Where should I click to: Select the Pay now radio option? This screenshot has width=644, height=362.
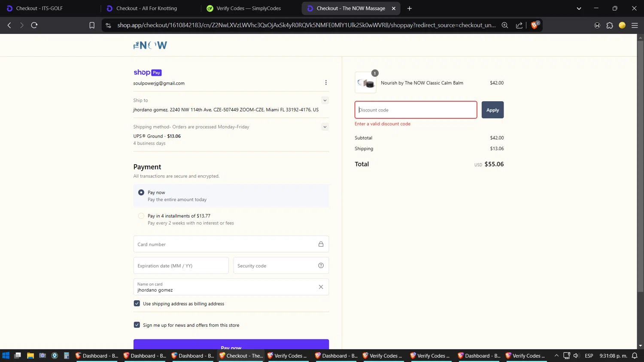pyautogui.click(x=141, y=193)
